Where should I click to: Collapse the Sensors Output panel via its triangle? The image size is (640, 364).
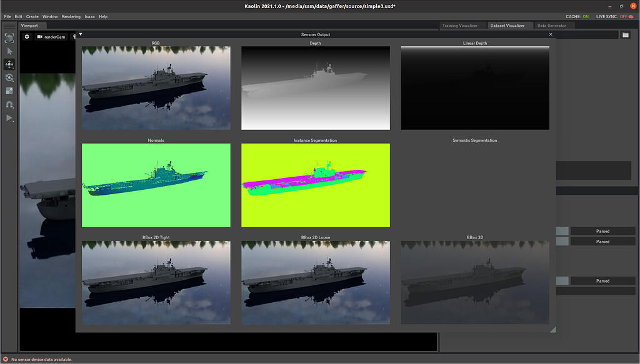coord(80,34)
